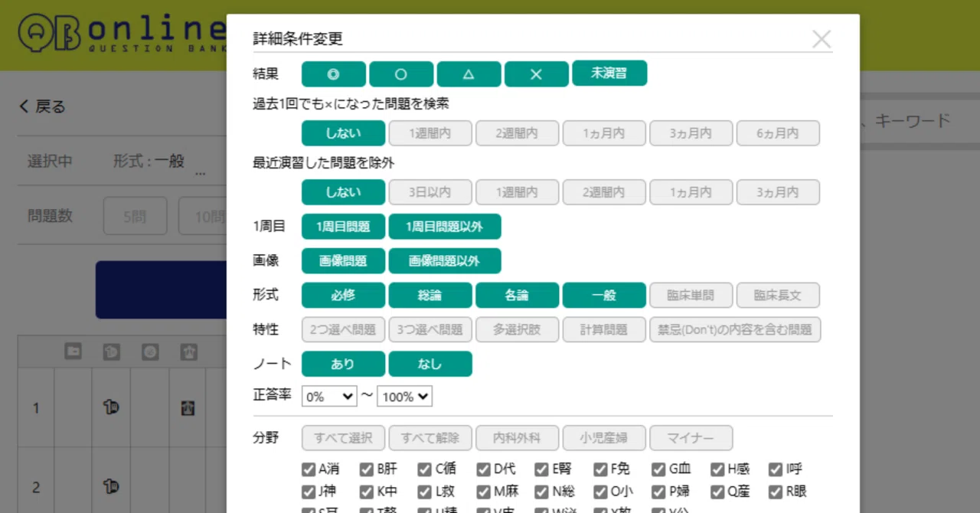The width and height of the screenshot is (980, 513).
Task: Toggle the single-circle ○ result filter
Action: click(x=401, y=74)
